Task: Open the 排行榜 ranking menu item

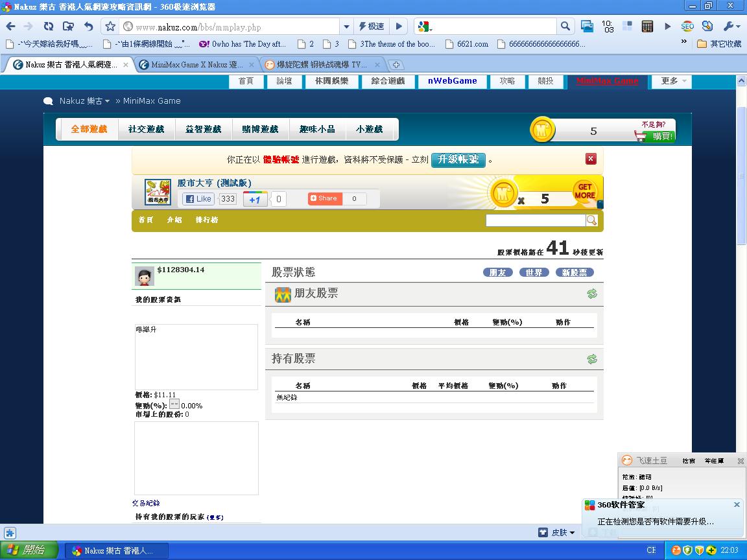Action: [207, 220]
